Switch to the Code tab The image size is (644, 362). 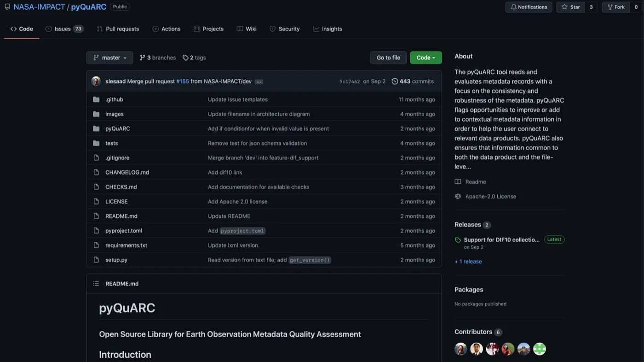[x=22, y=29]
